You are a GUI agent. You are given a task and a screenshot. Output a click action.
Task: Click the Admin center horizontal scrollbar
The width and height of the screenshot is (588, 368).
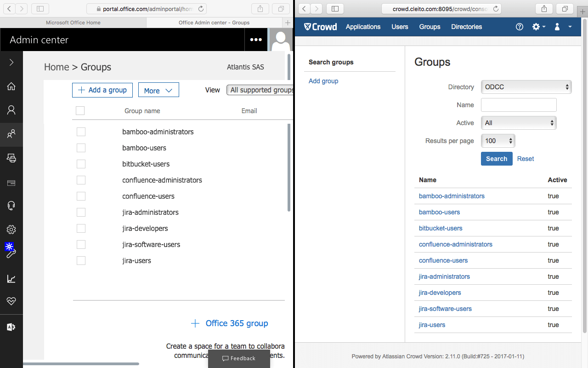(x=81, y=364)
